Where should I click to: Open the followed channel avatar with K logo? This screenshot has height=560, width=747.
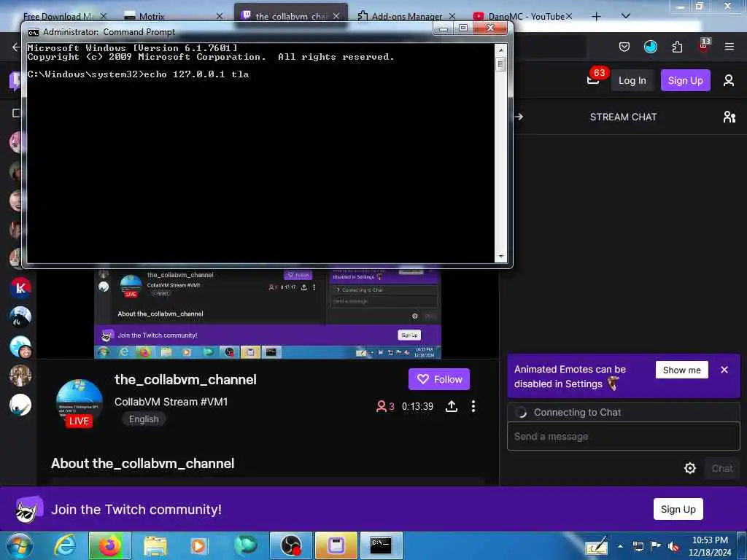[20, 287]
